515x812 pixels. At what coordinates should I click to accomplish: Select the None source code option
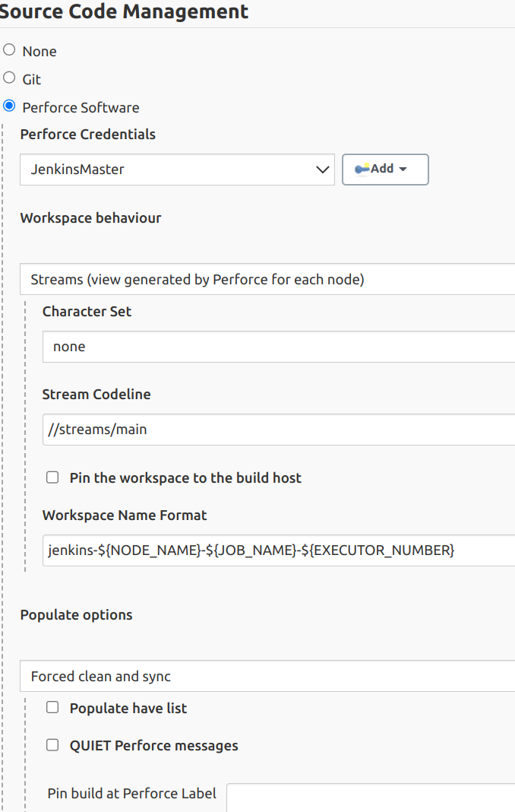click(9, 50)
